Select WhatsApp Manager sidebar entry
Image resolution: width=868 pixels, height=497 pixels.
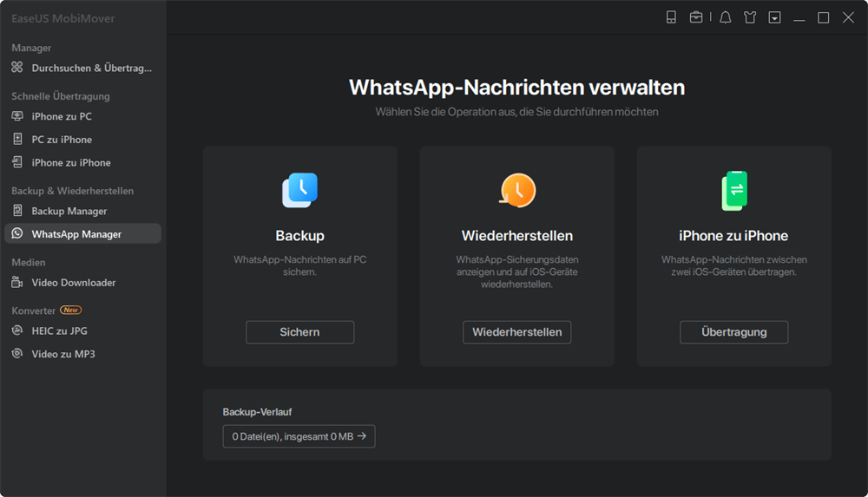point(82,233)
